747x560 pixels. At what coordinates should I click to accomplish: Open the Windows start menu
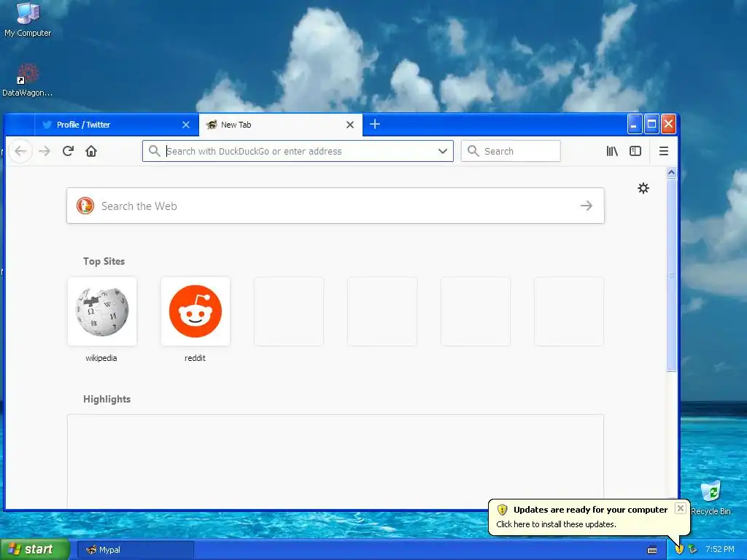pos(35,549)
